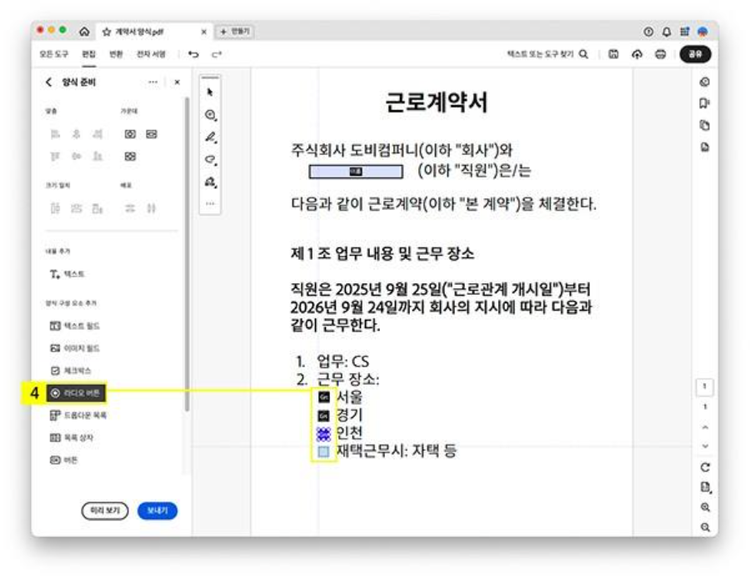The width and height of the screenshot is (750, 578).
Task: Add a 목록 상자 form element
Action: [x=72, y=437]
